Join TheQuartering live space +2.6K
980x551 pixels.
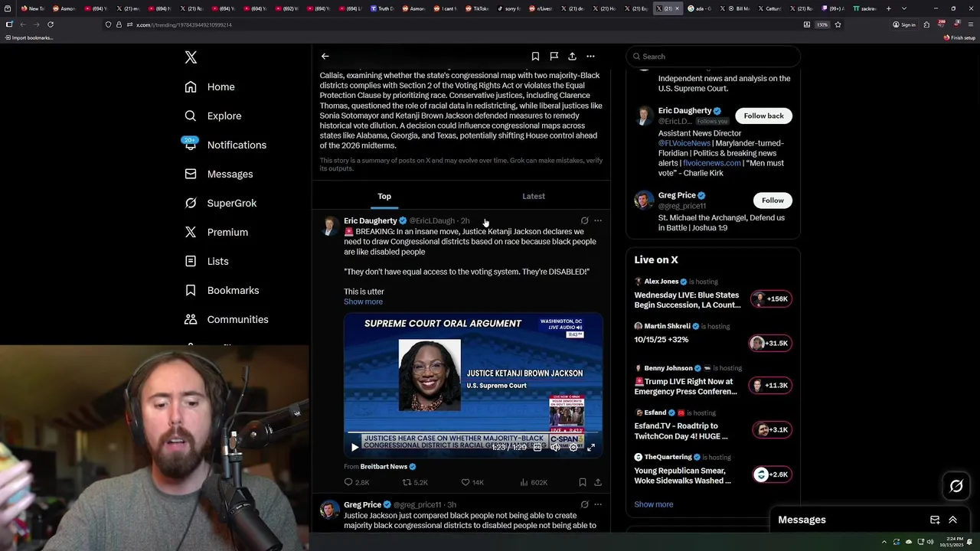pos(772,474)
